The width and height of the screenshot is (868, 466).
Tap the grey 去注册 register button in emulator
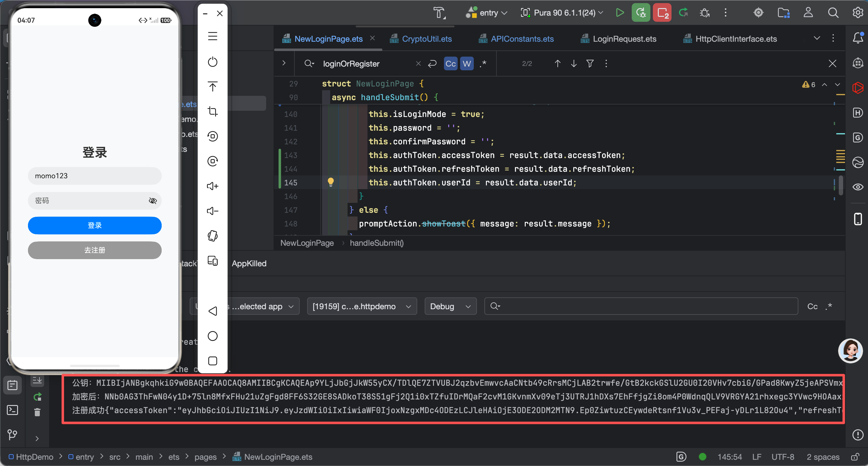(x=95, y=250)
